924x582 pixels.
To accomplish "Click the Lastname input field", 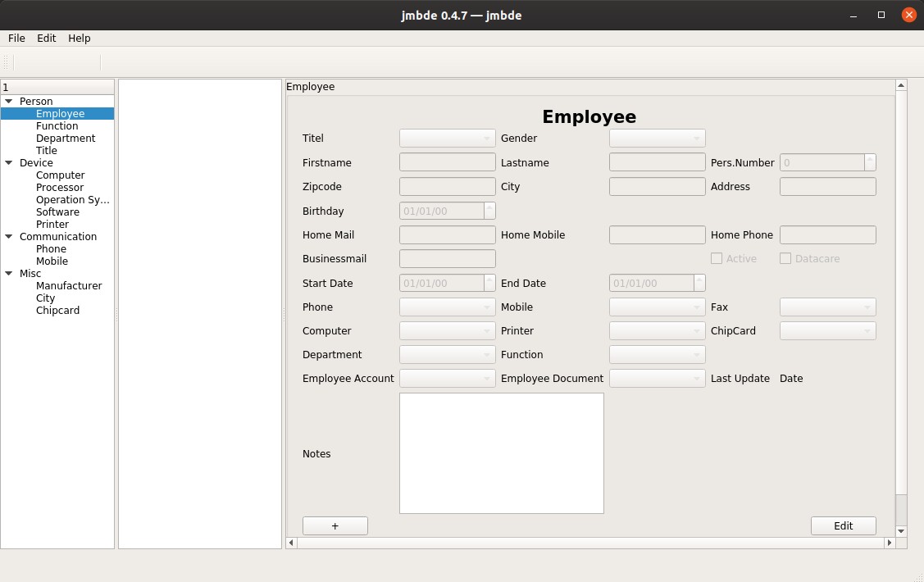I will [657, 162].
